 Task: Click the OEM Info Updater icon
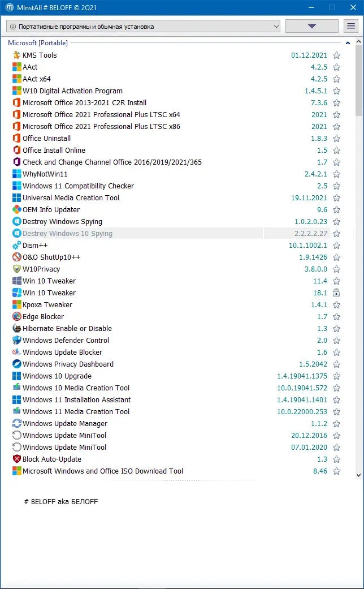[x=16, y=209]
